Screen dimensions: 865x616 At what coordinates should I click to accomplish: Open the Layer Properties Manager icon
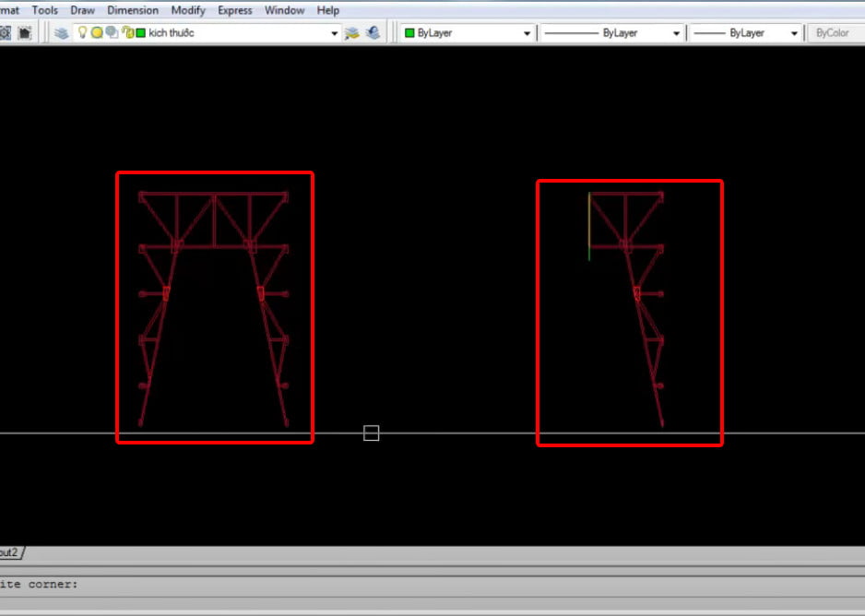pyautogui.click(x=61, y=33)
